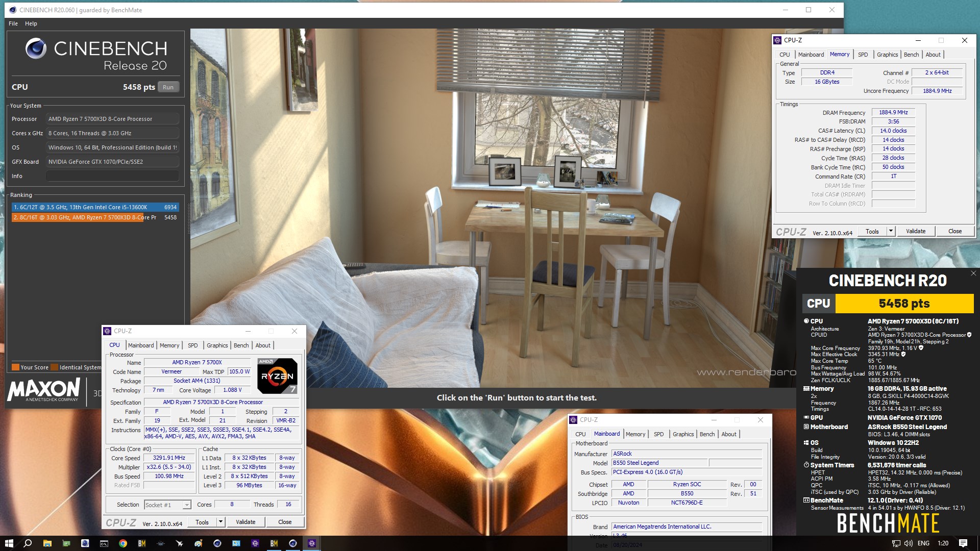Expand Tools dropdown arrow in CPU-Z Memory window
The height and width of the screenshot is (551, 980).
click(891, 231)
